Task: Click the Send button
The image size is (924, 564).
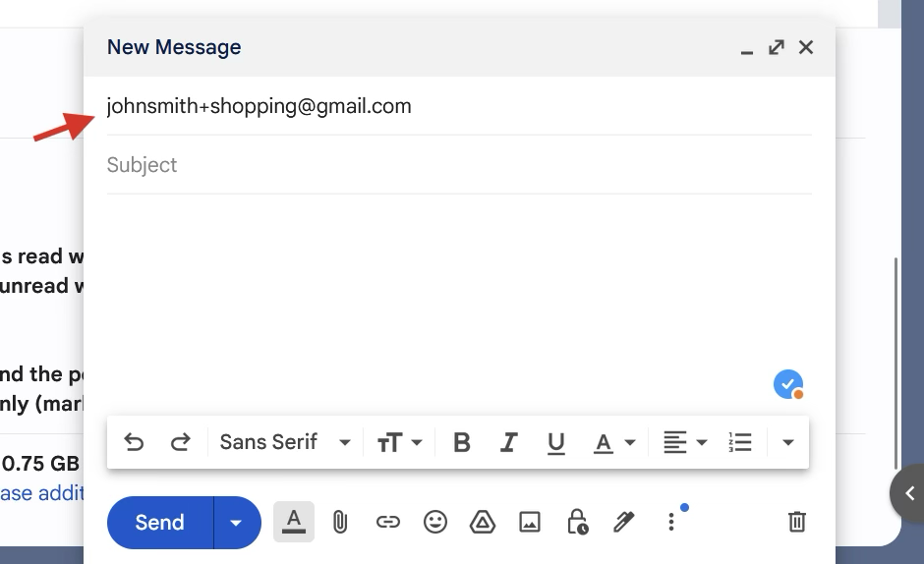Action: [160, 522]
